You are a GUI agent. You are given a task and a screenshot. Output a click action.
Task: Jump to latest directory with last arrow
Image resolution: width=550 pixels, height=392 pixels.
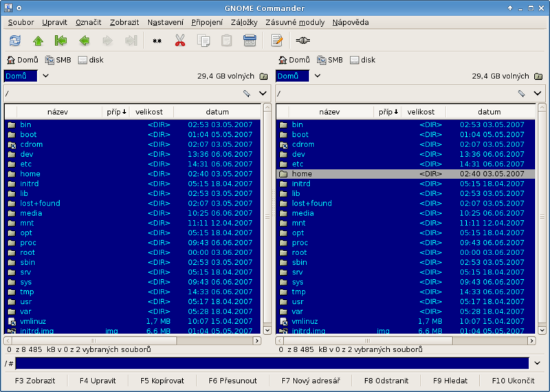[131, 41]
